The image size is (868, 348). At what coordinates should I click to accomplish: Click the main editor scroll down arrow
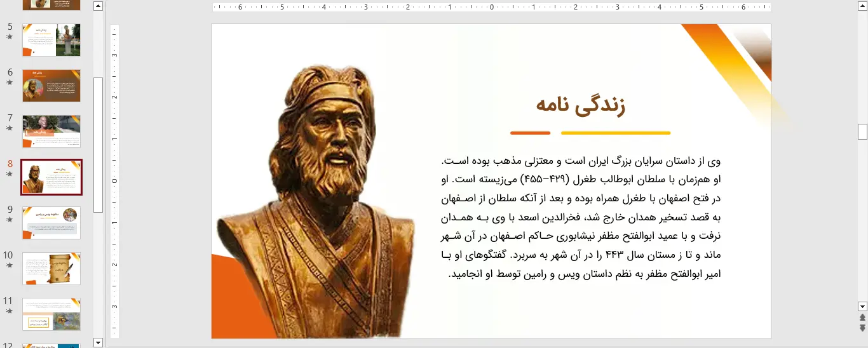[x=862, y=306]
